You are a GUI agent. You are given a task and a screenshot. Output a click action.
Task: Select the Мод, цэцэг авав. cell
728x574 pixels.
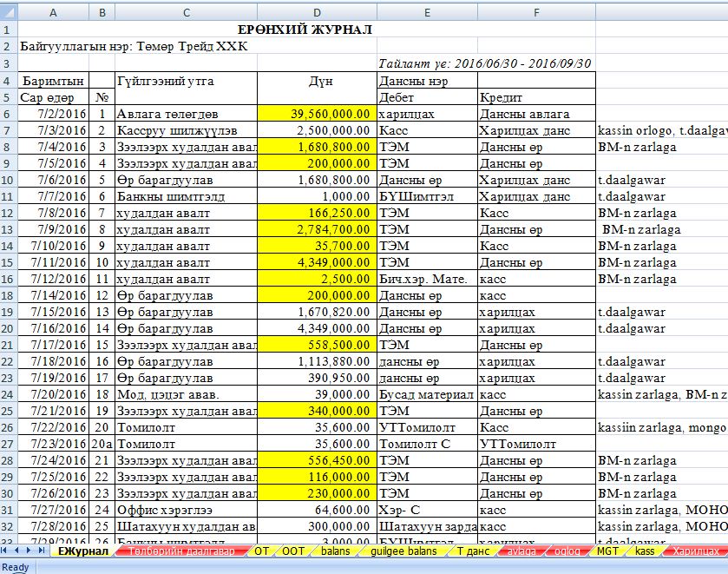[x=187, y=394]
